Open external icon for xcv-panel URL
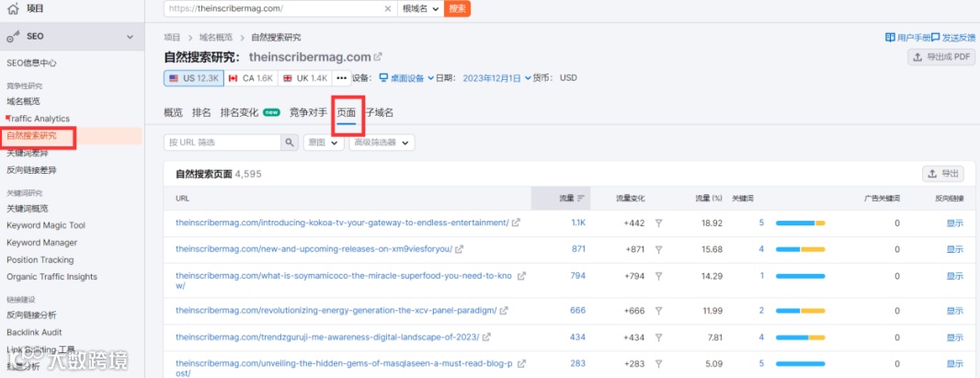 tap(504, 310)
